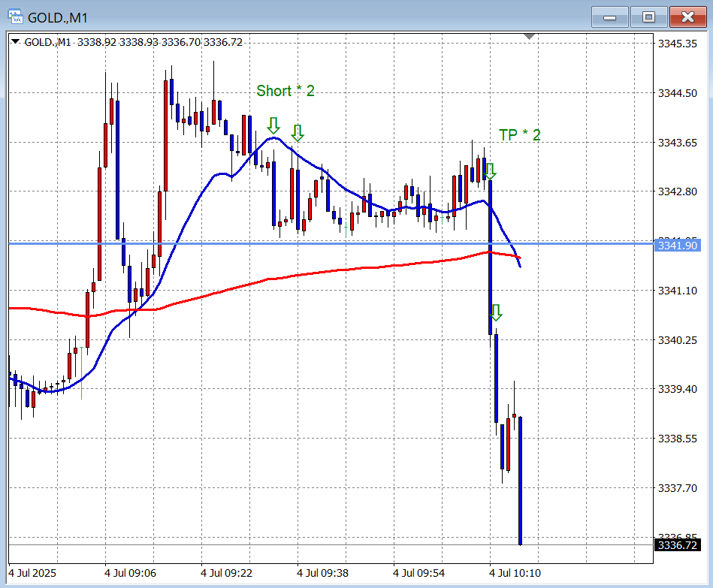Select the 'Short * 2' text label
This screenshot has height=588, width=713.
(286, 91)
